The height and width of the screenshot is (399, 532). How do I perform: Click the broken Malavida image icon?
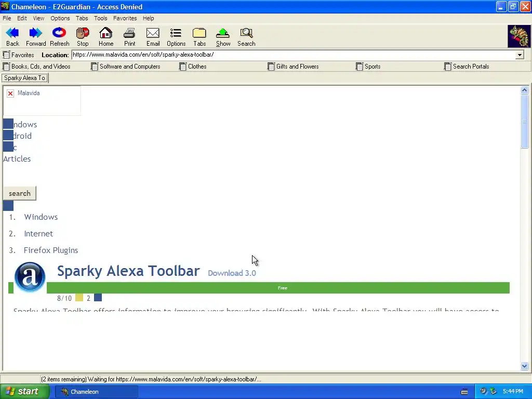10,94
